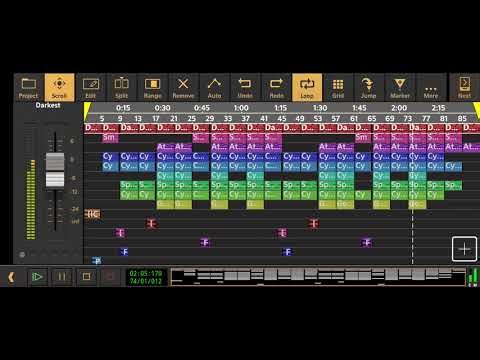Click bar number 33 on ruler
Image resolution: width=480 pixels, height=360 pixels.
[x=228, y=119]
